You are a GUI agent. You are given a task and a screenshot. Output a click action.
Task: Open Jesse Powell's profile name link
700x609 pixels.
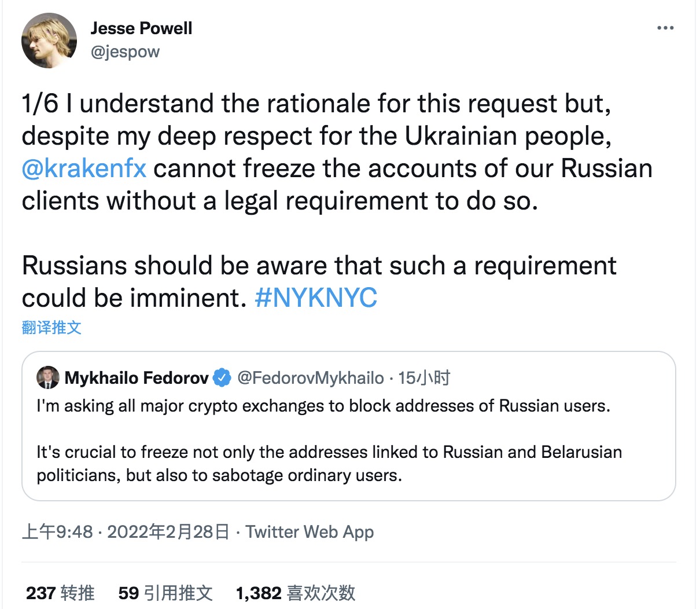[141, 28]
